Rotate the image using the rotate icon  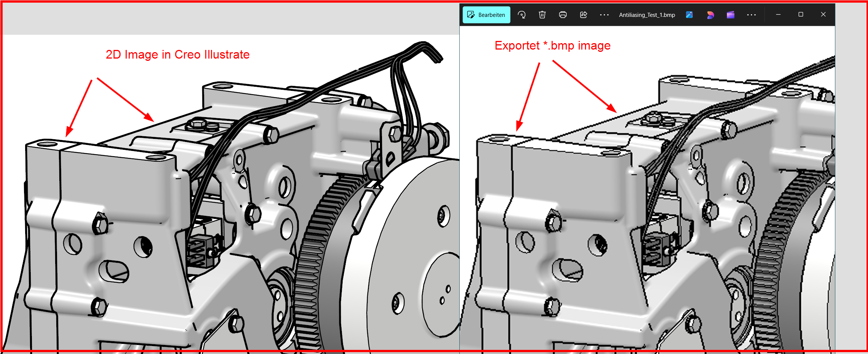(x=522, y=15)
